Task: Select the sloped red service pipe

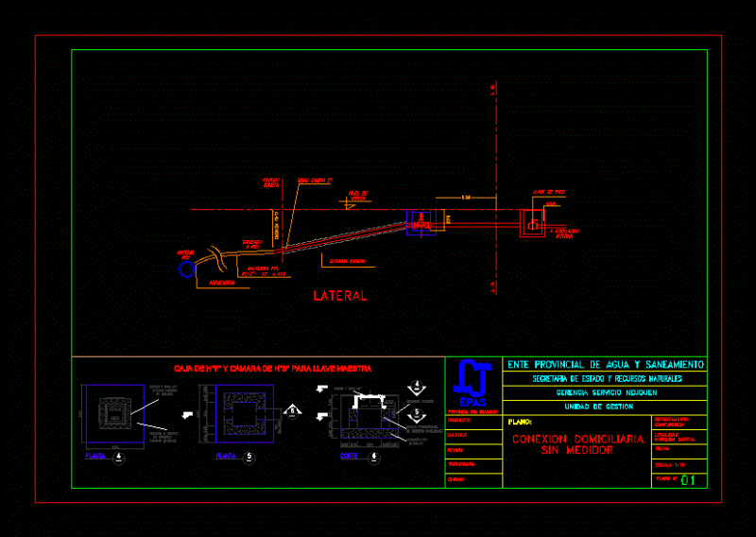Action: coord(343,237)
